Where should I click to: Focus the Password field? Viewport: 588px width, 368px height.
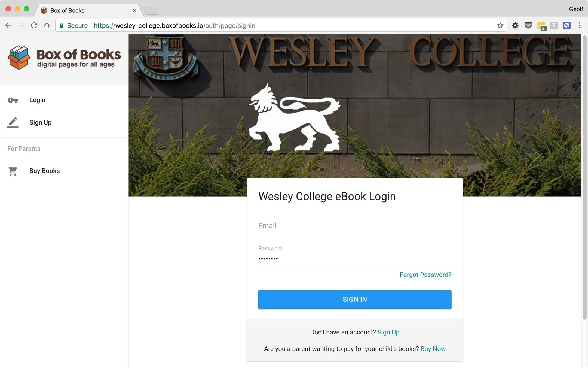coord(355,258)
